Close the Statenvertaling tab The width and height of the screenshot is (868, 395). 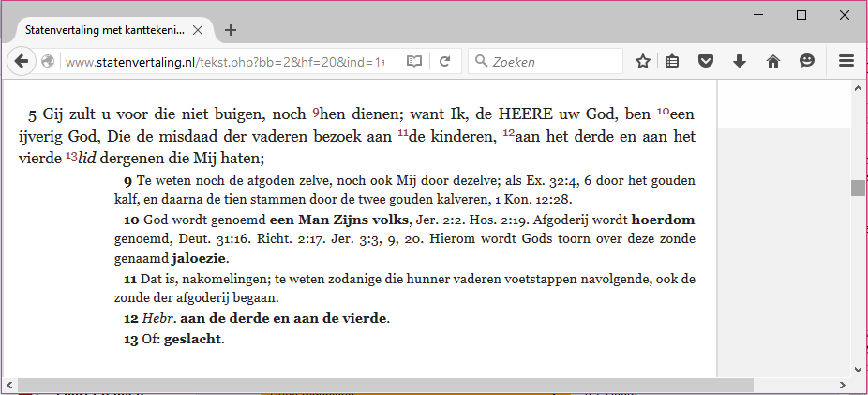pyautogui.click(x=197, y=30)
